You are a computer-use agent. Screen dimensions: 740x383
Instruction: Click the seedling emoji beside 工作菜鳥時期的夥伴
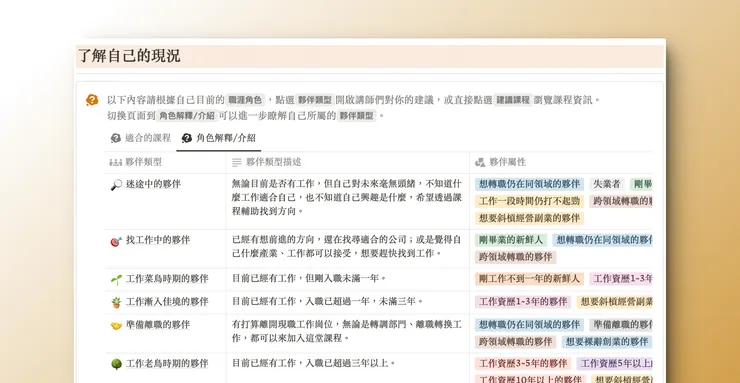pyautogui.click(x=116, y=279)
